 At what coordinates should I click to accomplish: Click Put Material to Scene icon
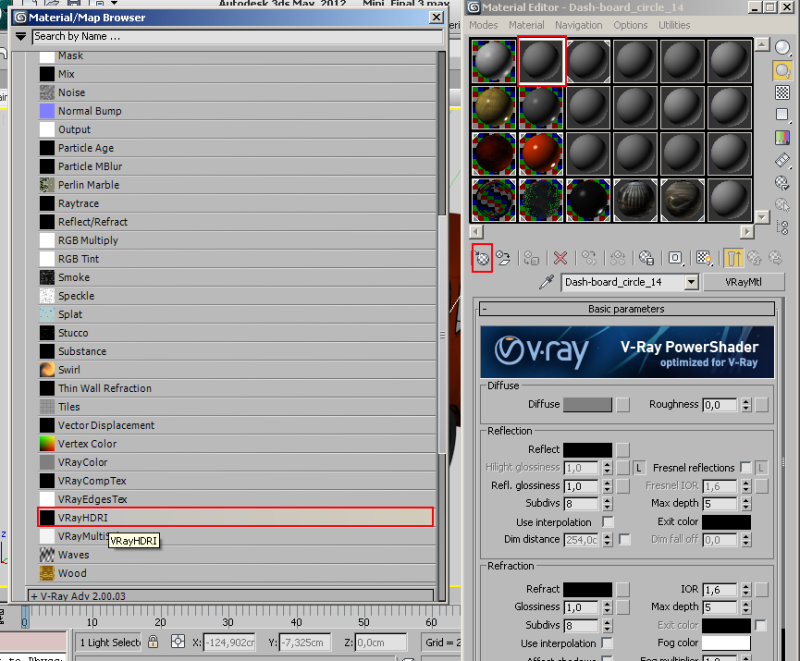click(504, 258)
